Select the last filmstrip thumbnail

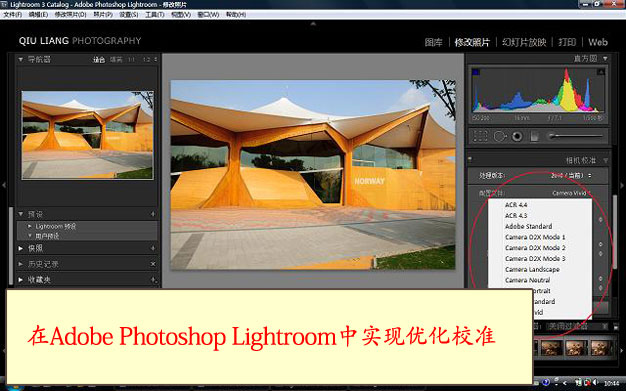point(600,347)
